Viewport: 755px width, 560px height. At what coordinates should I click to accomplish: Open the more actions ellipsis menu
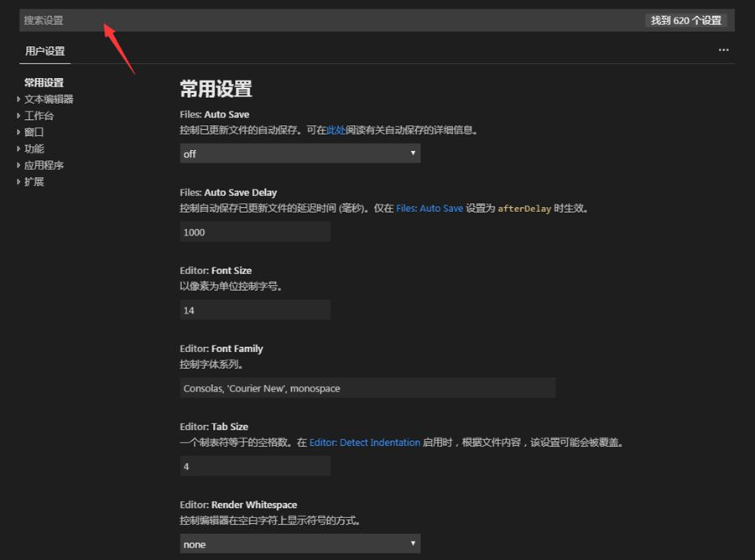[723, 50]
